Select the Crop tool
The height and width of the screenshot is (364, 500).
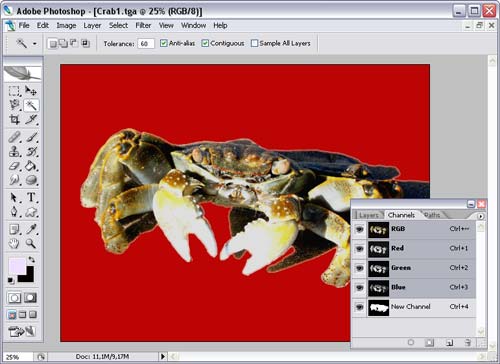(x=14, y=119)
